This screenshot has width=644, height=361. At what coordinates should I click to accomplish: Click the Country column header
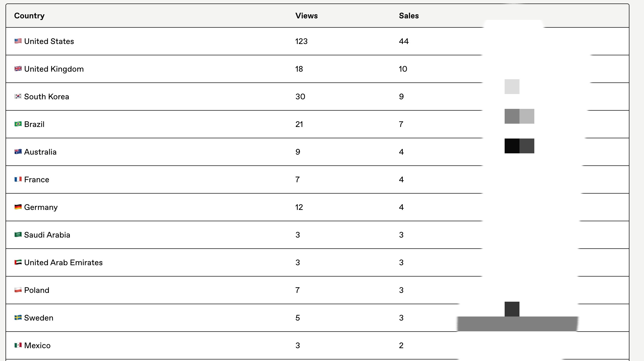[29, 16]
